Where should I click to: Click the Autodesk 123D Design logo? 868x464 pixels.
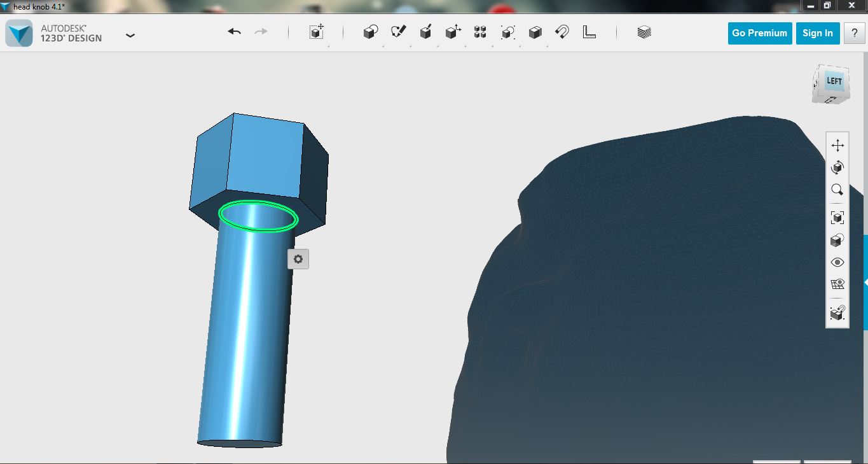19,33
